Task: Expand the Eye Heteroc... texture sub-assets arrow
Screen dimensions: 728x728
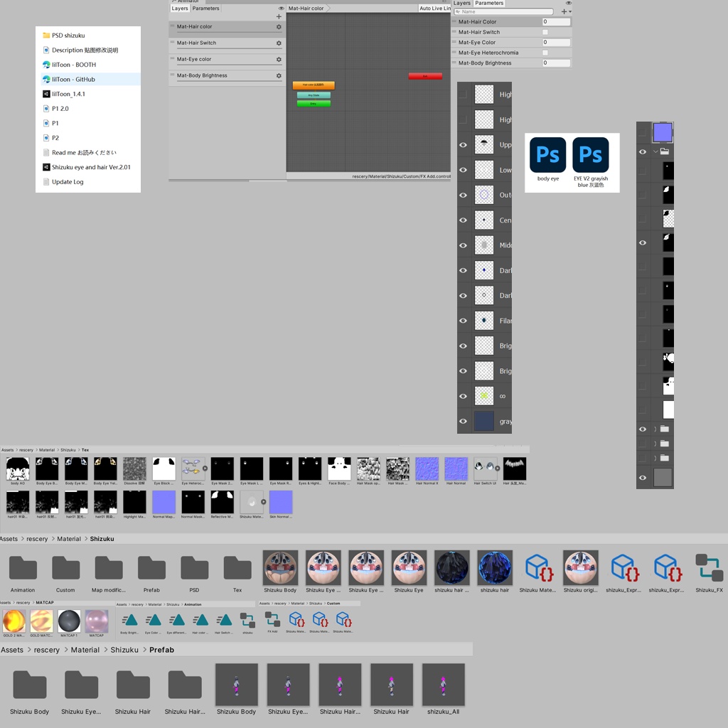Action: point(205,469)
